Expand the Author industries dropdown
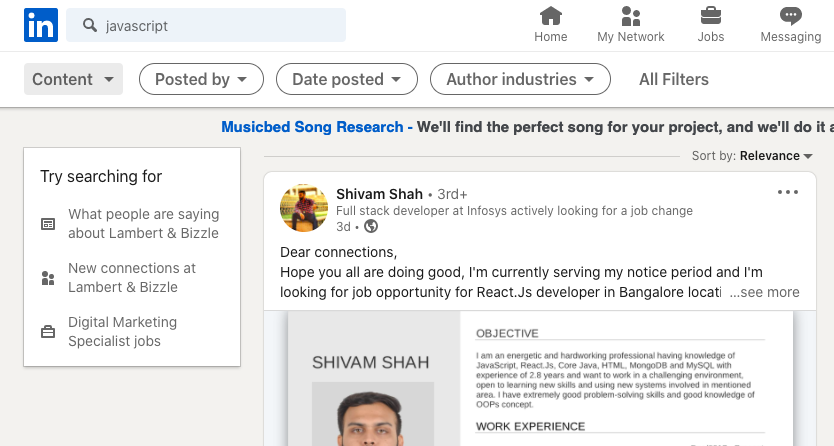The image size is (834, 446). tap(520, 79)
